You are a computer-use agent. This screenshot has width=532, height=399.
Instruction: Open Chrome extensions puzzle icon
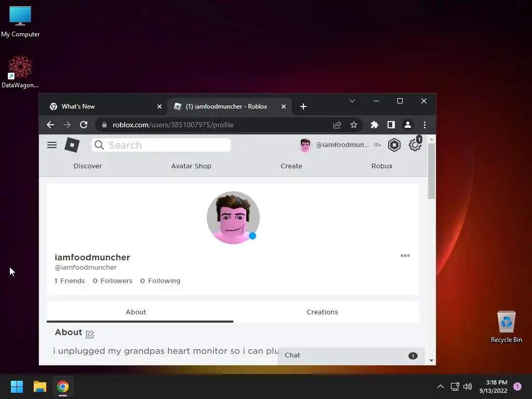point(374,125)
